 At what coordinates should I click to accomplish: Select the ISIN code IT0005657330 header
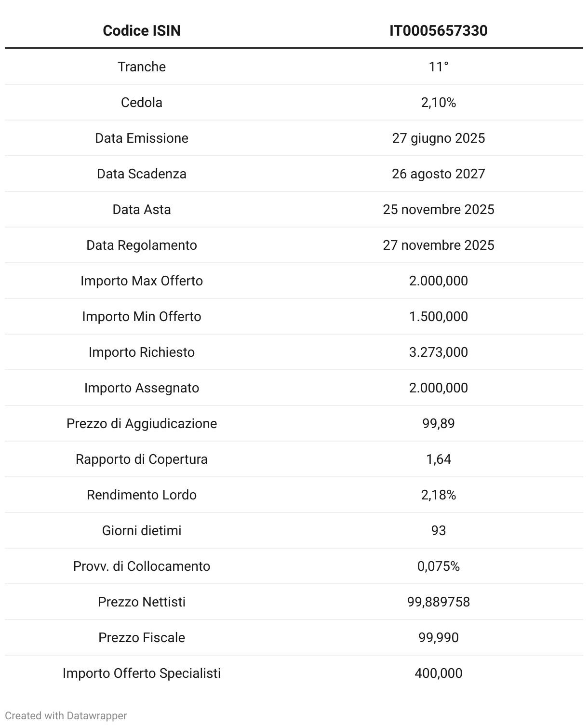coord(438,31)
